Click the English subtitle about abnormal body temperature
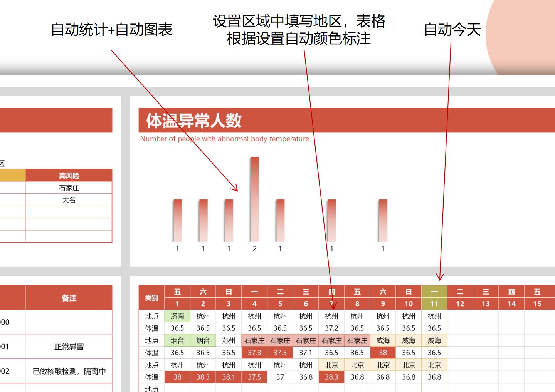The width and height of the screenshot is (555, 392). point(225,139)
